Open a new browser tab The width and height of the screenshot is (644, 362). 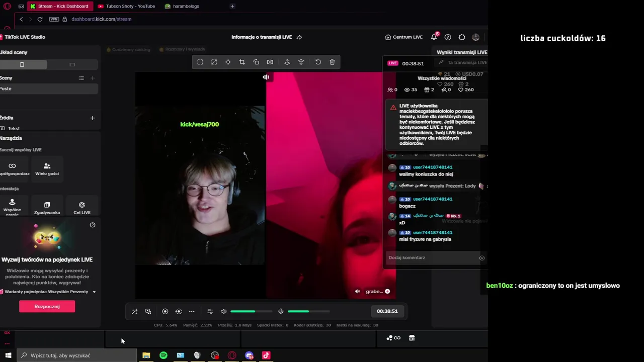pyautogui.click(x=232, y=6)
